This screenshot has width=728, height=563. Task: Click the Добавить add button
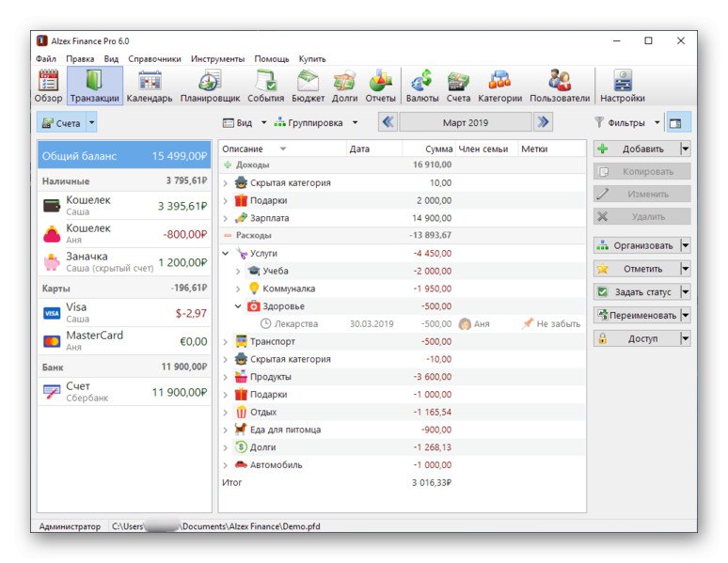(637, 149)
